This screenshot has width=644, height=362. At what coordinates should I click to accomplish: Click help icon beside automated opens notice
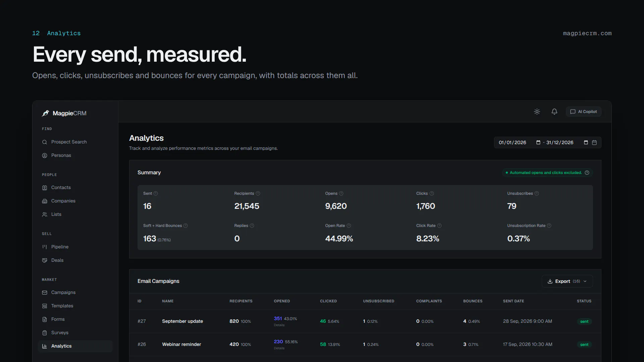point(587,173)
